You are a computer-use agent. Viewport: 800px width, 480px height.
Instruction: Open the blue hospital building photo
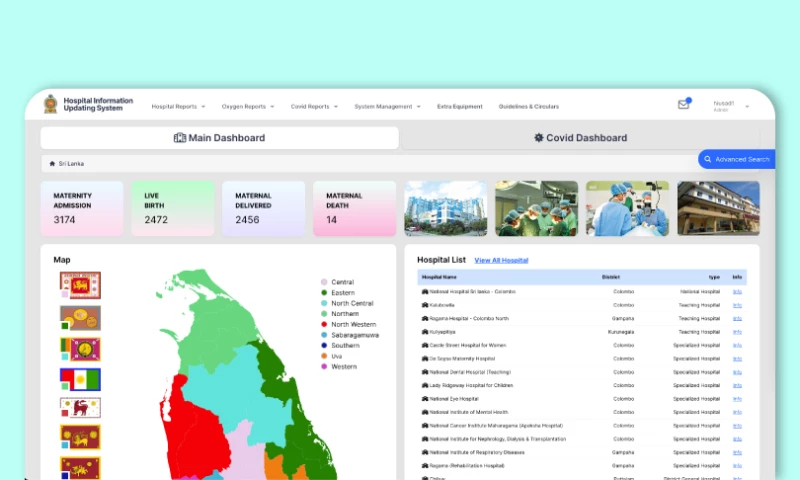click(445, 209)
